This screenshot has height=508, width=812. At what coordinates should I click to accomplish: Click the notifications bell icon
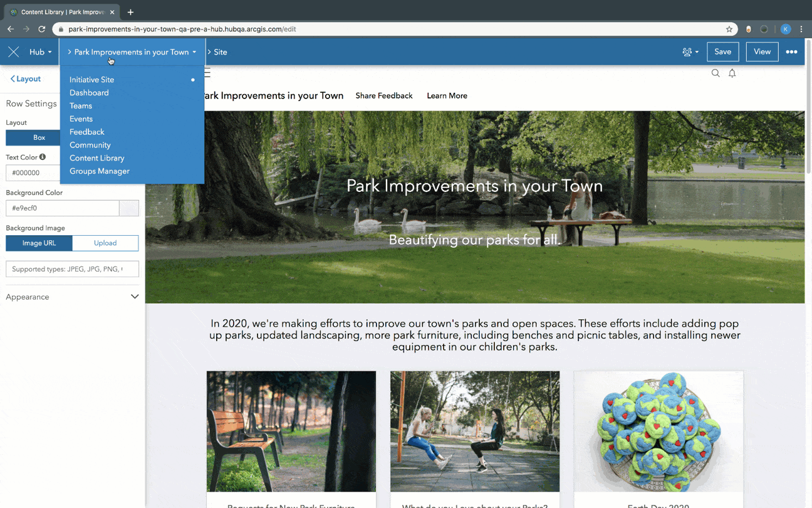(x=732, y=73)
